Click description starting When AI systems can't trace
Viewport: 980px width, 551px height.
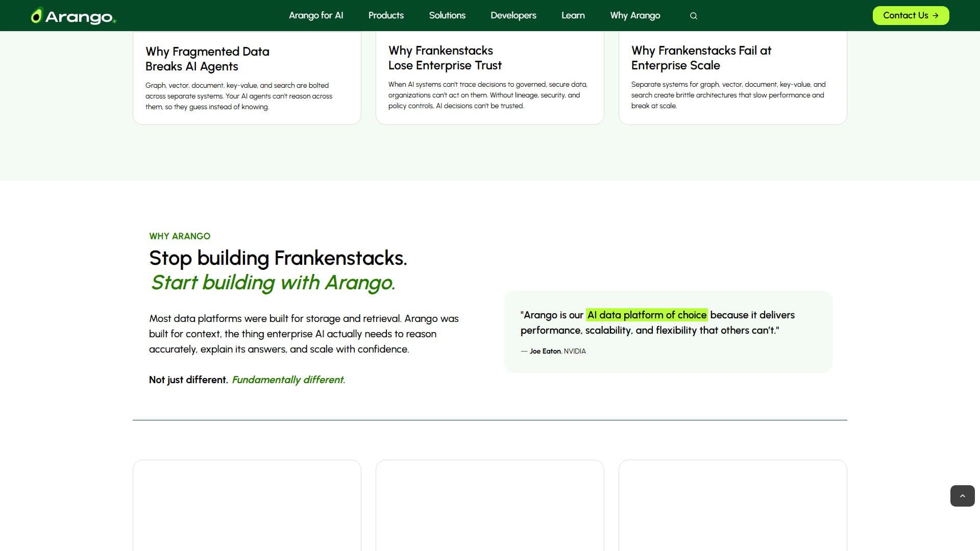click(x=488, y=95)
